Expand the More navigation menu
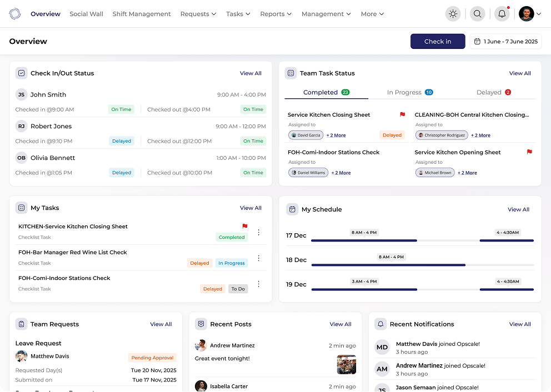The width and height of the screenshot is (551, 392). coord(372,14)
